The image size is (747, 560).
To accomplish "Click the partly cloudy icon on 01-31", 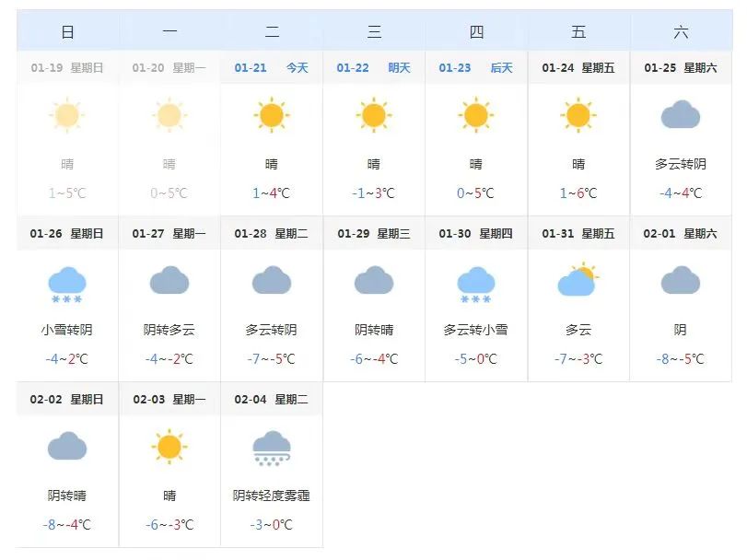I will pos(578,280).
